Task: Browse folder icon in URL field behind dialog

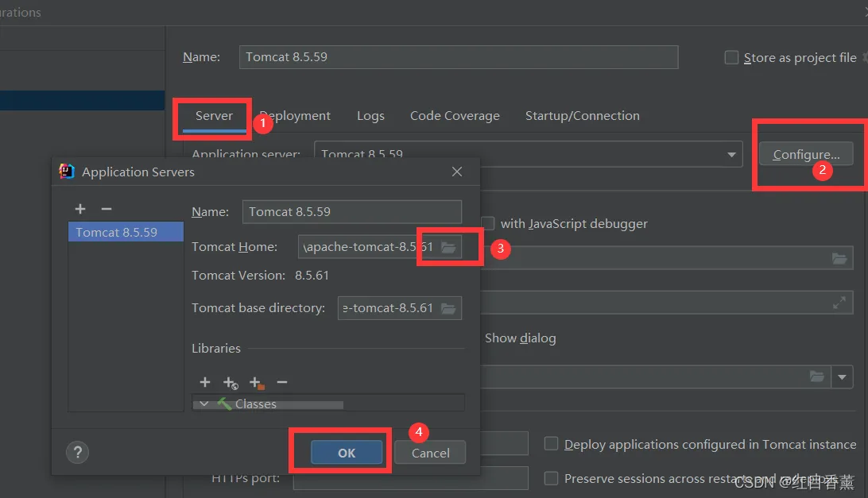Action: 839,258
